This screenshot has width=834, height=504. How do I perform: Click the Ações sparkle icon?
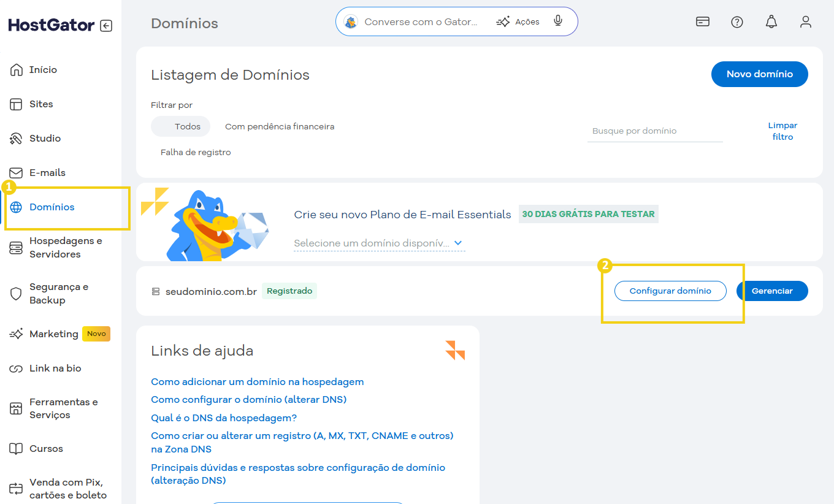coord(503,22)
